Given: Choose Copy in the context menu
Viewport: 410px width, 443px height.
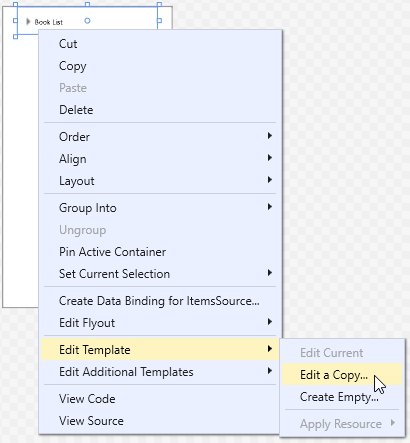Looking at the screenshot, I should pos(160,66).
